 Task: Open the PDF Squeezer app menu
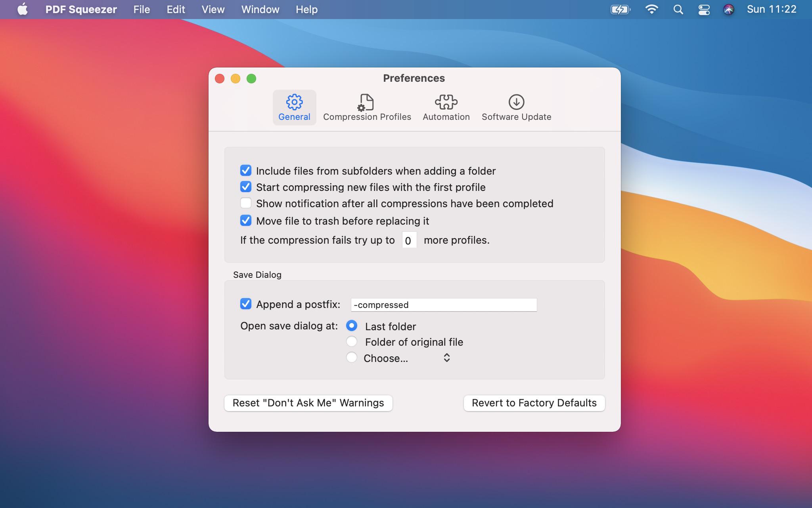point(81,10)
